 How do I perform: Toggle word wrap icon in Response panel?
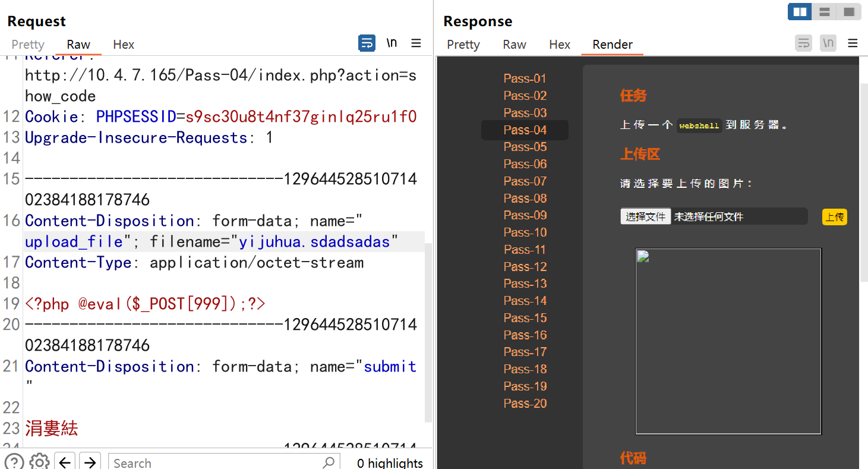click(804, 43)
